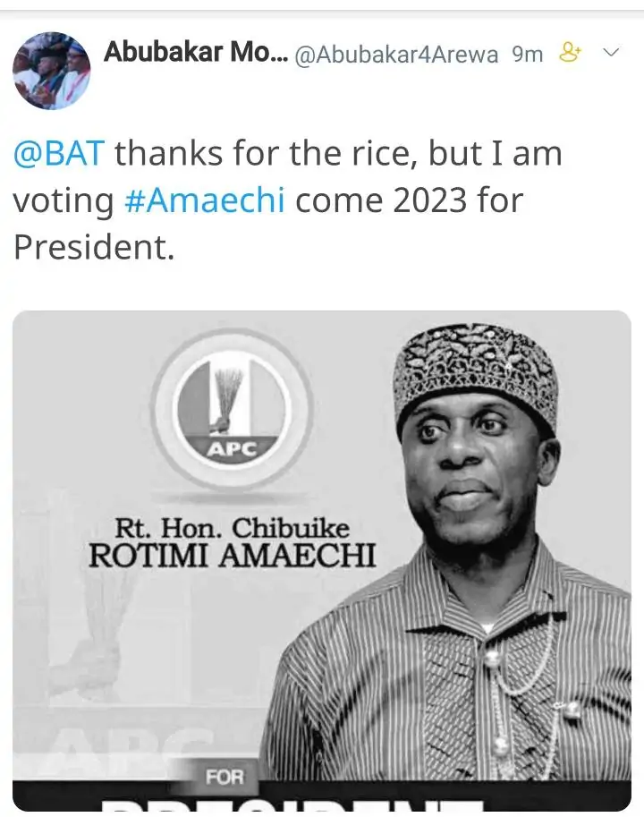
Task: Tap the FOR label on poster
Action: click(225, 775)
